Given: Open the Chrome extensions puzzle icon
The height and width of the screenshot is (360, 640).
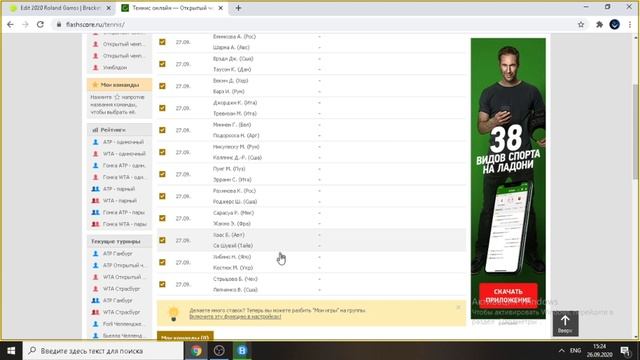Looking at the screenshot, I should tap(599, 24).
